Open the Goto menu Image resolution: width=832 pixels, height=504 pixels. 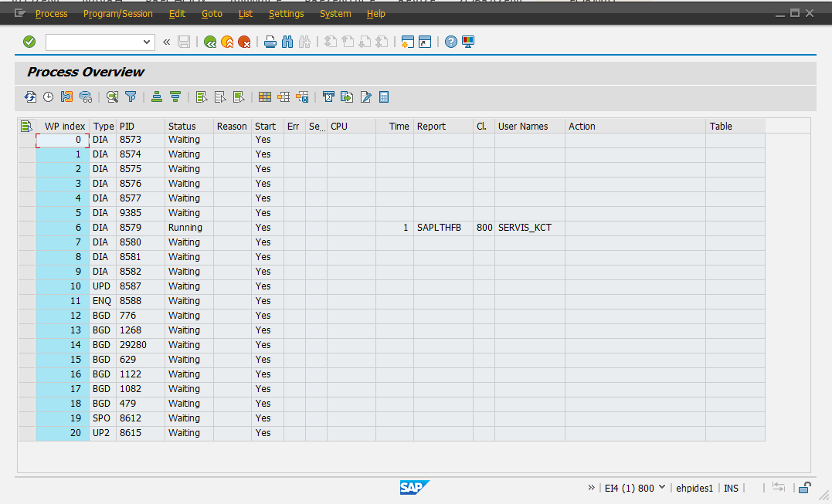(212, 14)
